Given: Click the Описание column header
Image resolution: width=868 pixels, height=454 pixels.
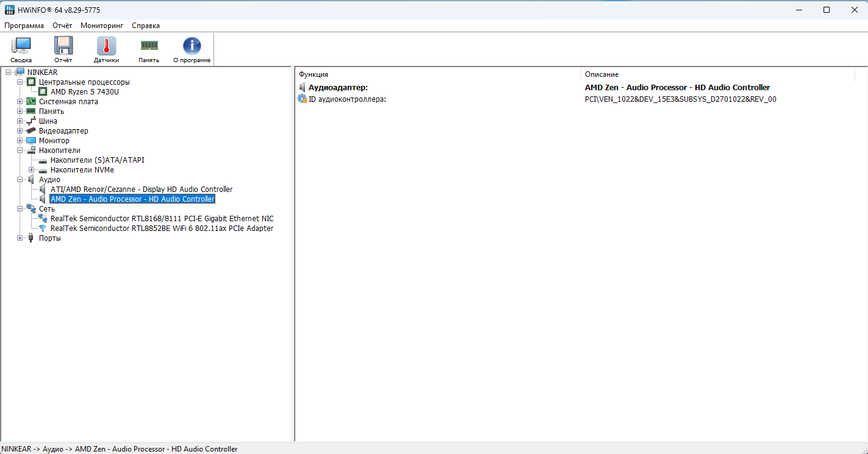Looking at the screenshot, I should 718,74.
